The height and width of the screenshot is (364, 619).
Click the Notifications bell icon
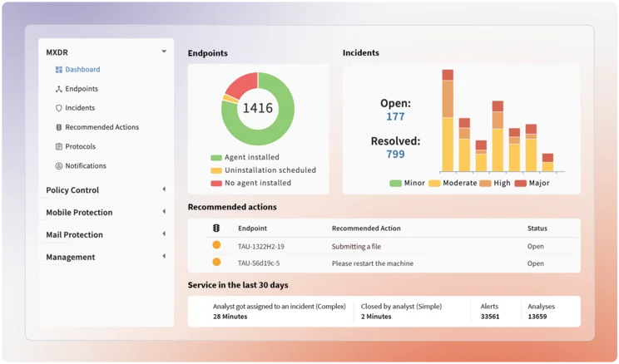(59, 166)
